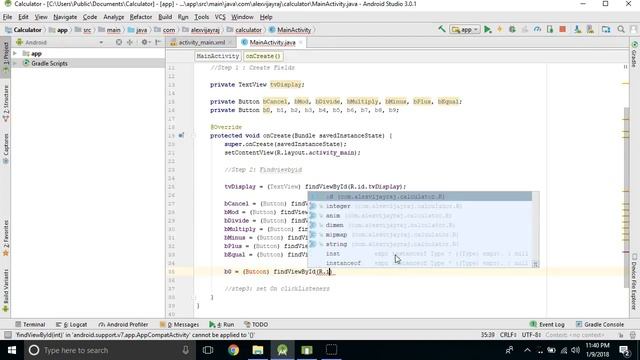
Task: Expand the Gradle Scripts tree node
Action: click(x=15, y=63)
